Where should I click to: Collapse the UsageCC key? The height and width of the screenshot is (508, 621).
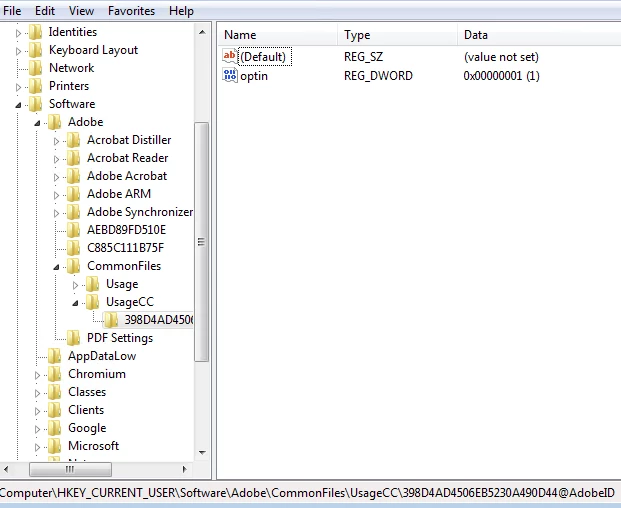[75, 303]
